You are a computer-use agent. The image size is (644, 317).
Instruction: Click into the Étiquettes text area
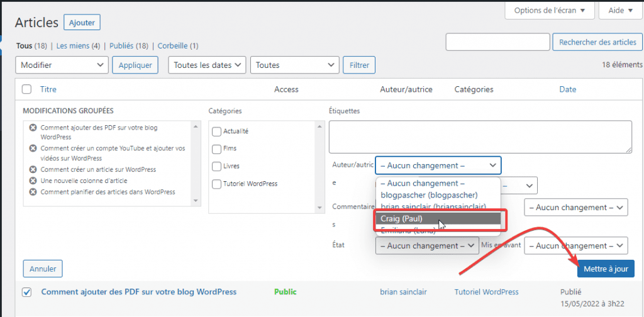click(480, 136)
